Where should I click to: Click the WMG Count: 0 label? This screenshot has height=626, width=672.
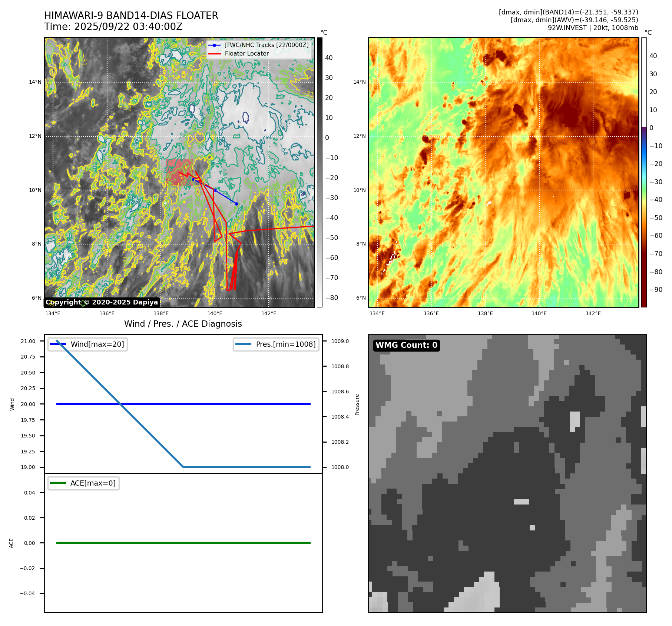pos(407,345)
